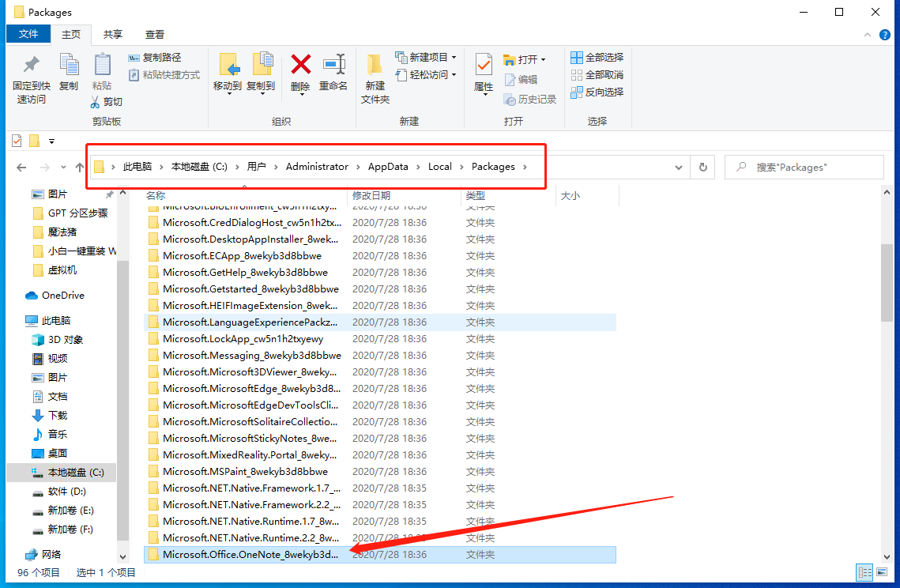Select Microsoft.GetHelp_8wekyb3d8bbwe folder

379,272
